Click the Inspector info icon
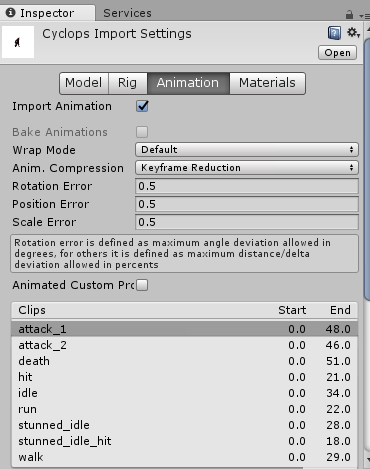Viewport: 370px width, 469px height. coord(10,13)
